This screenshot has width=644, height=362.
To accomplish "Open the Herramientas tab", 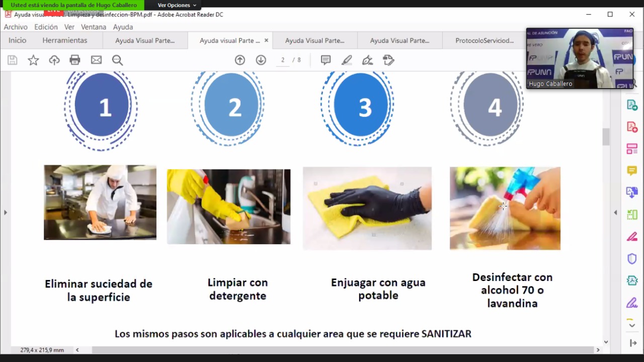I will point(64,40).
